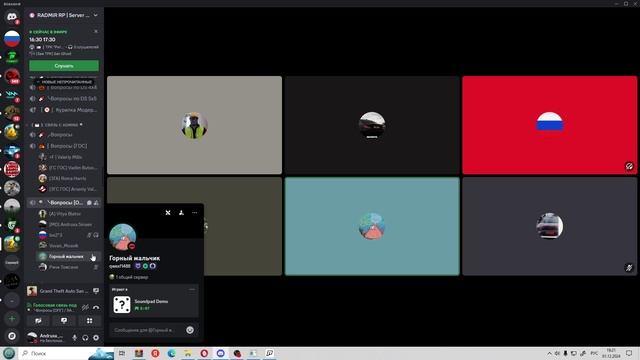Select user Vitya Blatov in voice list
Image resolution: width=640 pixels, height=360 pixels.
(68, 213)
